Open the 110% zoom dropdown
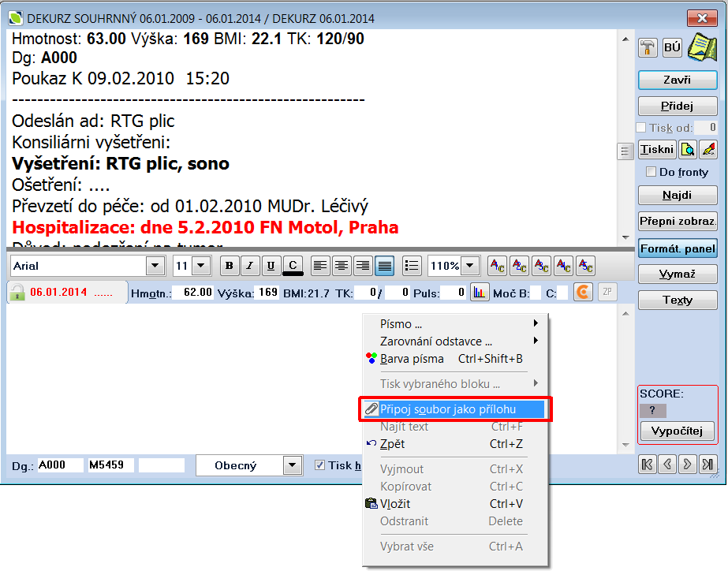728x571 pixels. [470, 266]
